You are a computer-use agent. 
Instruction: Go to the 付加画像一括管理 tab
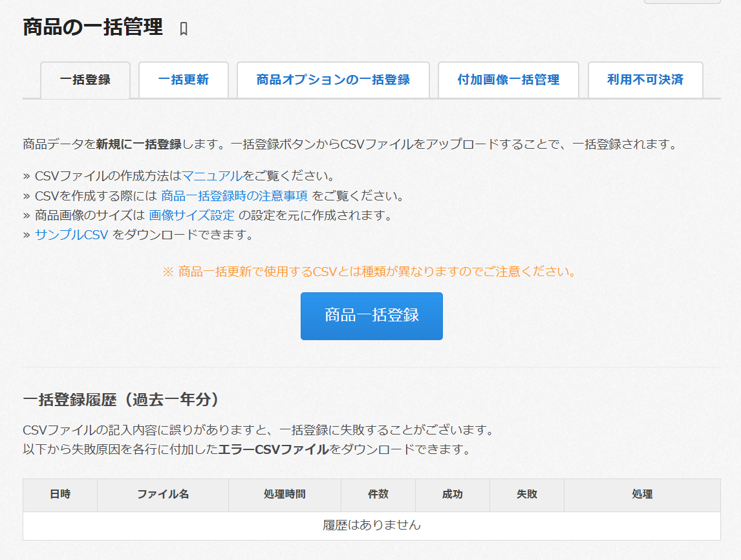point(508,80)
